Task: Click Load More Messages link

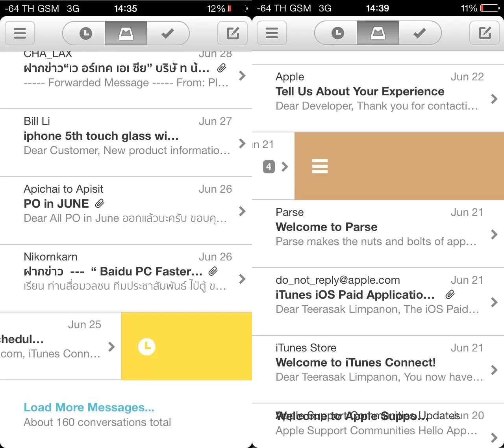Action: click(x=89, y=407)
